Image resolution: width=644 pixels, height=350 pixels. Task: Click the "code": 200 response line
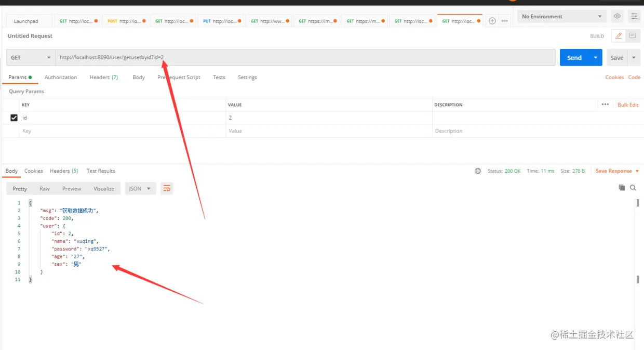coord(57,218)
